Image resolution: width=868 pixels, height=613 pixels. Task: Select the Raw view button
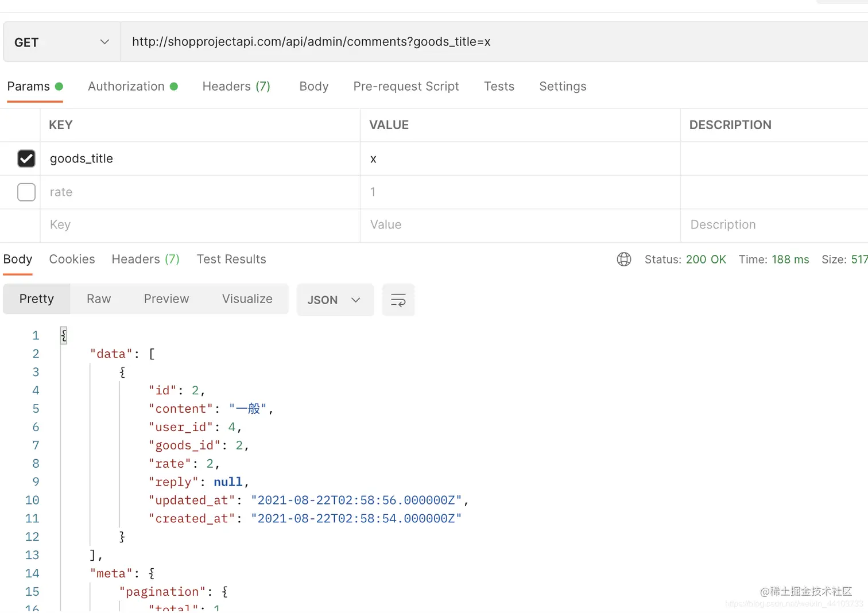[99, 299]
